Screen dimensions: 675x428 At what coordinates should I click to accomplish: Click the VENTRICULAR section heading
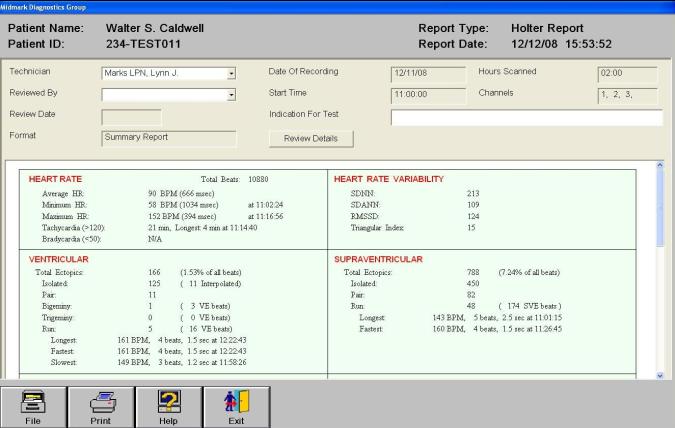point(59,259)
